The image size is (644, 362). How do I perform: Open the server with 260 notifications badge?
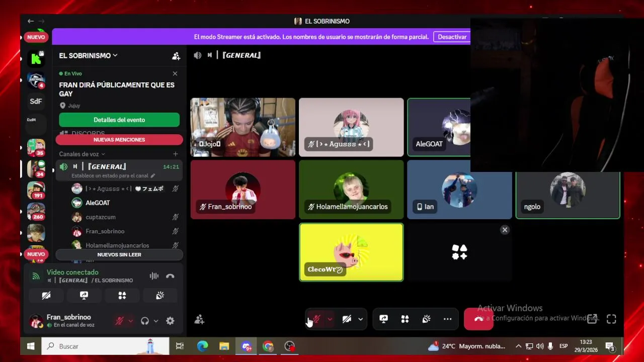36,212
